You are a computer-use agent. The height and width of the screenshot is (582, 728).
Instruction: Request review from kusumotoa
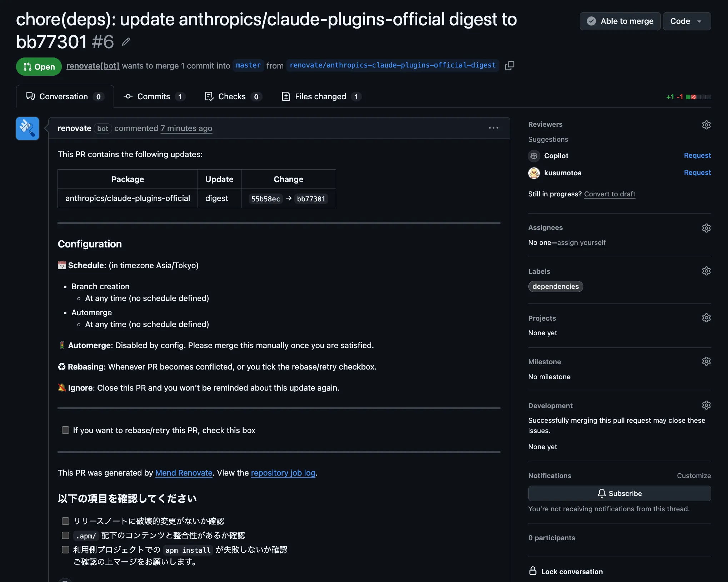pyautogui.click(x=697, y=172)
